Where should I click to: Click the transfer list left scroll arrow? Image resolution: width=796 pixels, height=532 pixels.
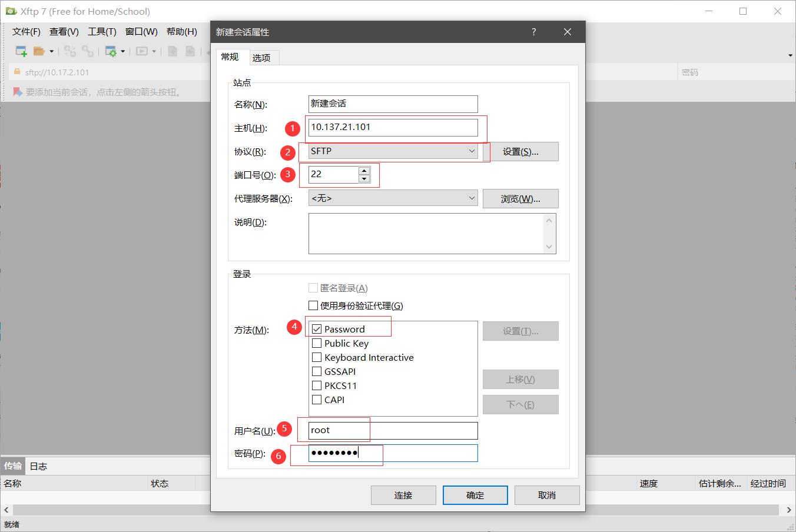pos(6,510)
